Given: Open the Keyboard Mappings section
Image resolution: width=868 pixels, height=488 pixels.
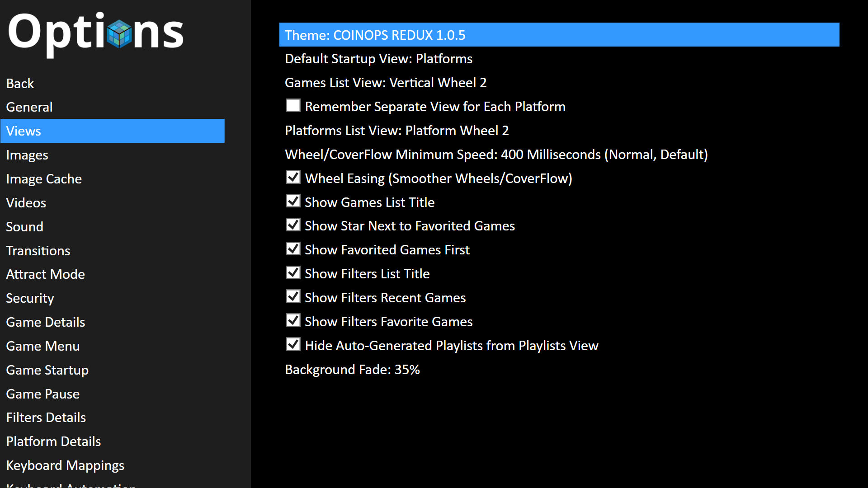Looking at the screenshot, I should click(x=113, y=465).
